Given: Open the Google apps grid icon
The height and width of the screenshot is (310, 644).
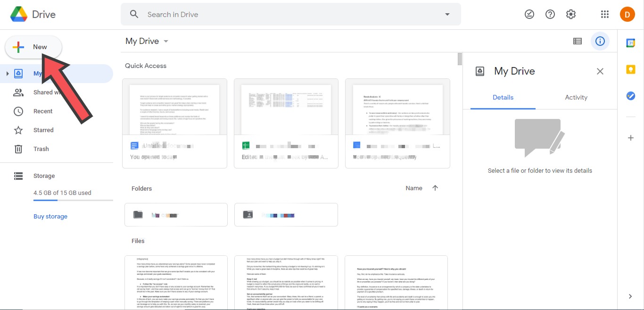Looking at the screenshot, I should coord(605,15).
